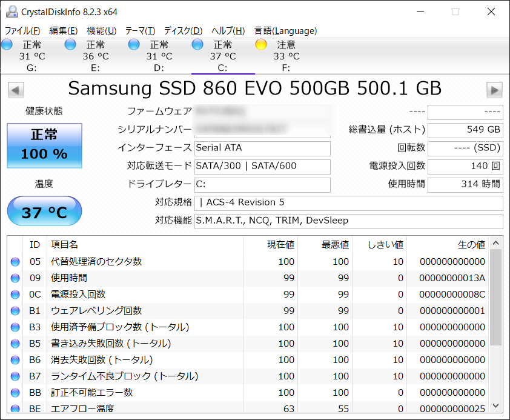The width and height of the screenshot is (510, 420).
Task: Click the status orb in row 0C
Action: point(15,295)
